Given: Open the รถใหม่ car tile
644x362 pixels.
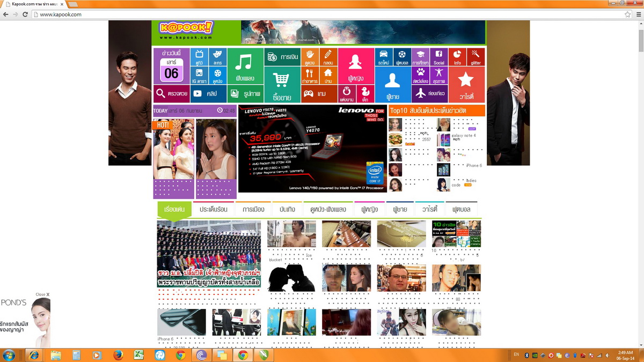Looking at the screenshot, I should point(384,57).
